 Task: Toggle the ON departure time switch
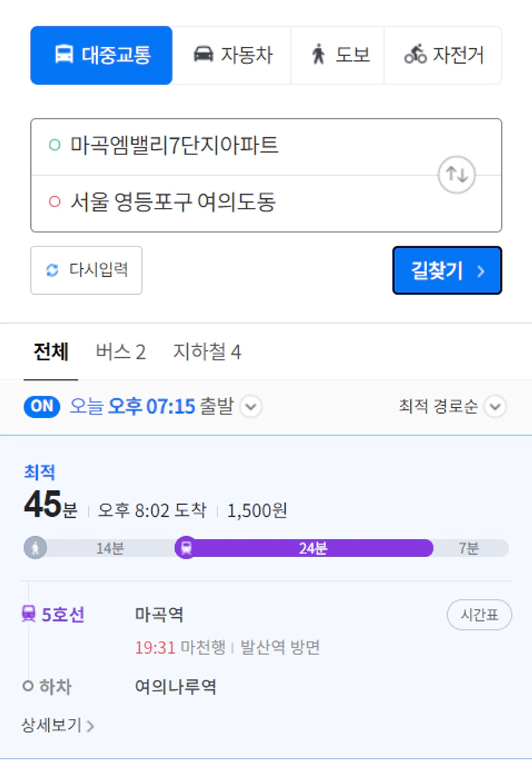[x=42, y=406]
